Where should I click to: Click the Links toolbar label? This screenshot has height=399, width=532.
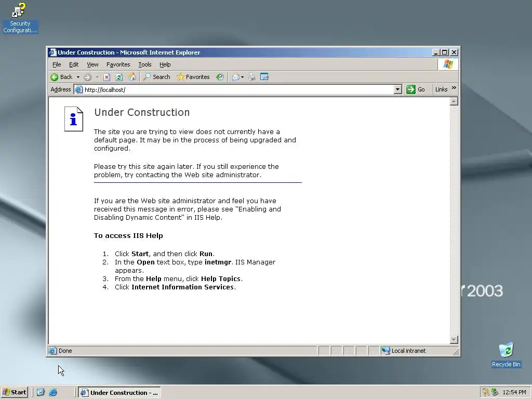441,89
